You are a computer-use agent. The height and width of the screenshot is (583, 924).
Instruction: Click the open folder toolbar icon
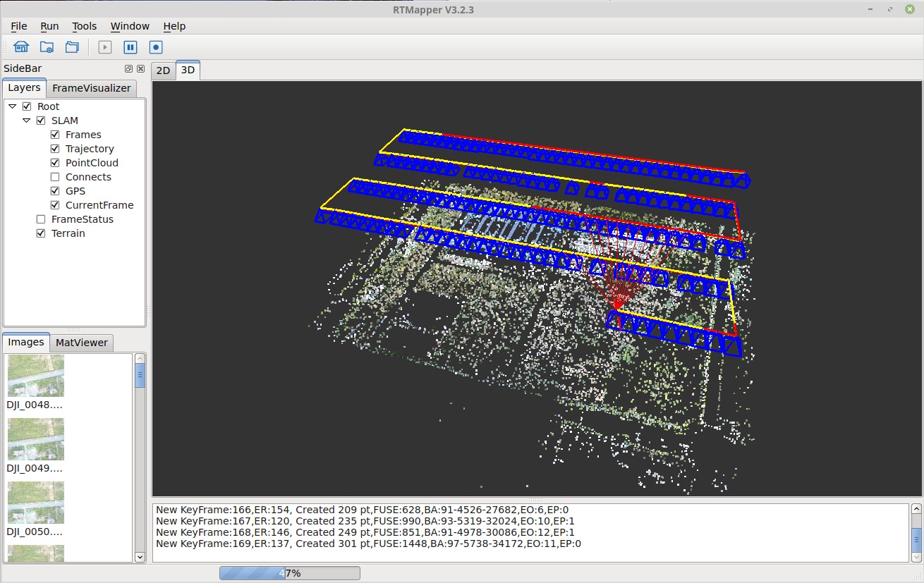point(72,47)
